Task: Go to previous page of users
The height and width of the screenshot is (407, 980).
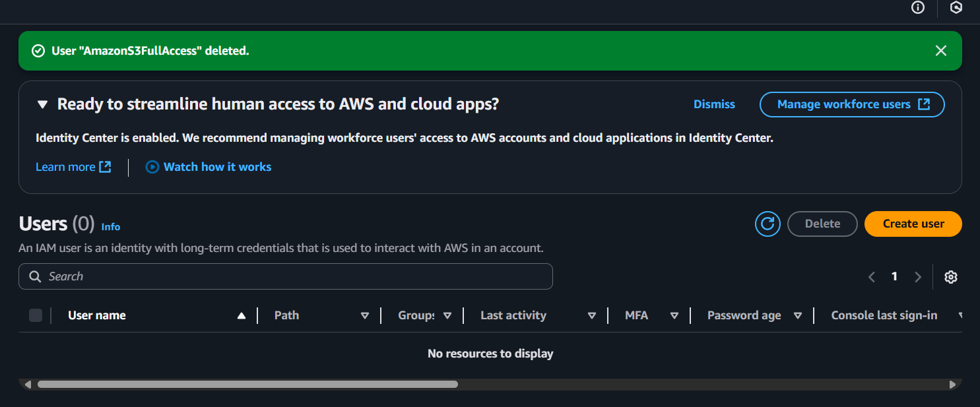Action: (872, 277)
